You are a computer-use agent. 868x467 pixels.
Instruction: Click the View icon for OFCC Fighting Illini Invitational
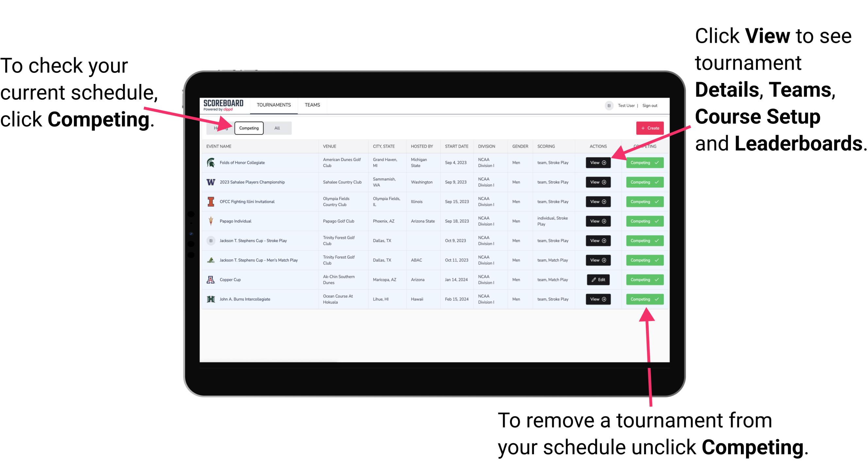598,202
